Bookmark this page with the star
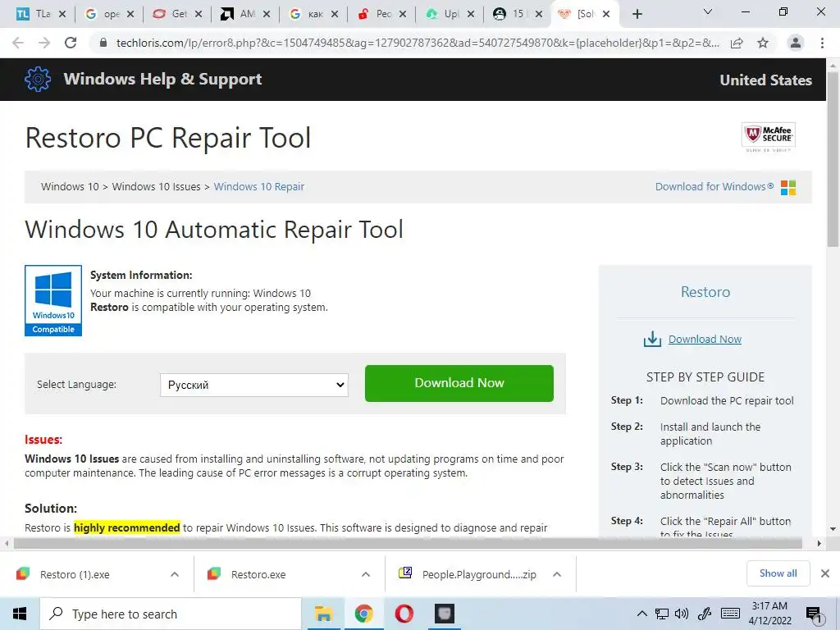Viewport: 840px width, 630px height. point(763,43)
